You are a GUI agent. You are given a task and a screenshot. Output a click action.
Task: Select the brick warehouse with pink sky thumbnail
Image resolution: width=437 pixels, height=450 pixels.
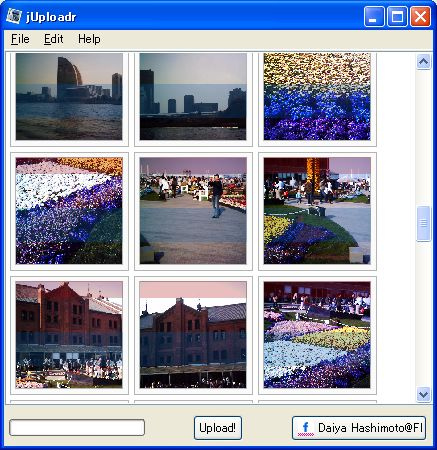pyautogui.click(x=193, y=335)
